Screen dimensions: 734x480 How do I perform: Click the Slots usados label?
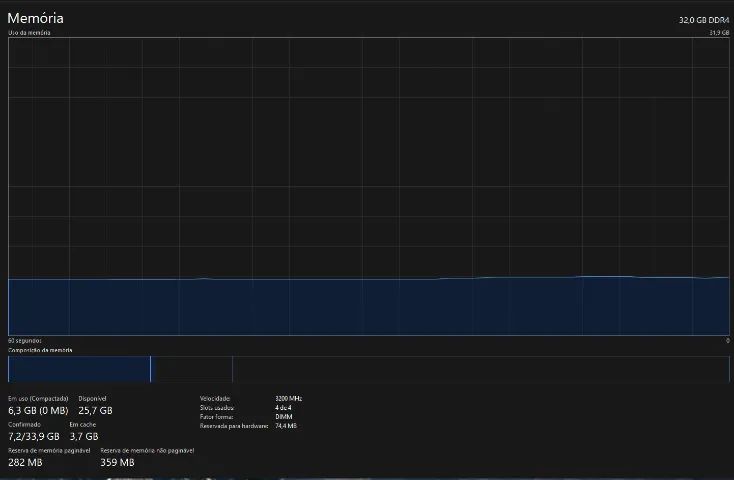click(x=217, y=408)
